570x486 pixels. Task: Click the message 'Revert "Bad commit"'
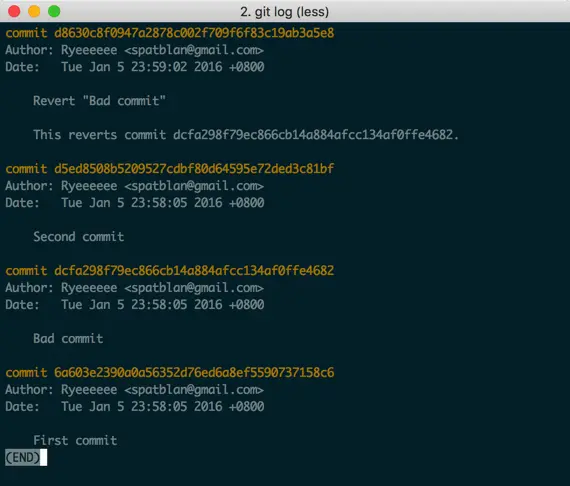pyautogui.click(x=99, y=101)
